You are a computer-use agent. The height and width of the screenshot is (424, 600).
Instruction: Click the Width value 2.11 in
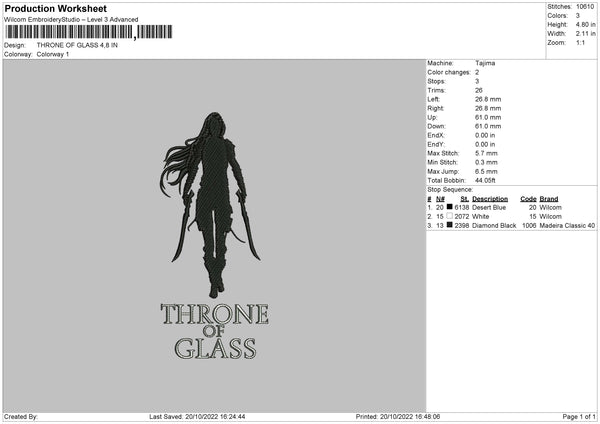coord(585,34)
